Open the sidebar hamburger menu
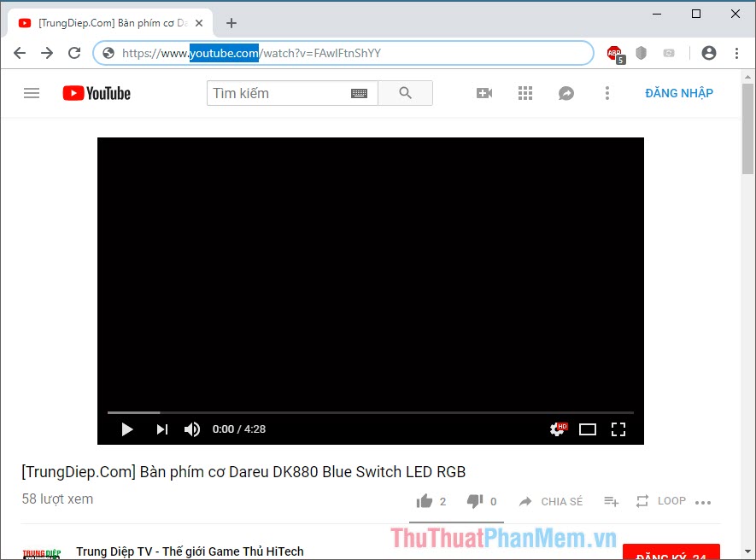This screenshot has width=756, height=560. click(32, 92)
